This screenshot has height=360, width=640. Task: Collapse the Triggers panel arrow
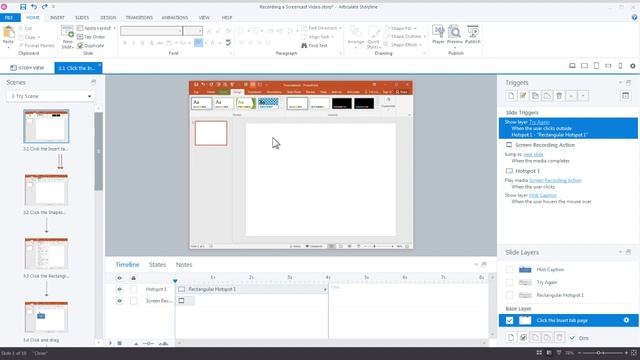click(x=620, y=82)
